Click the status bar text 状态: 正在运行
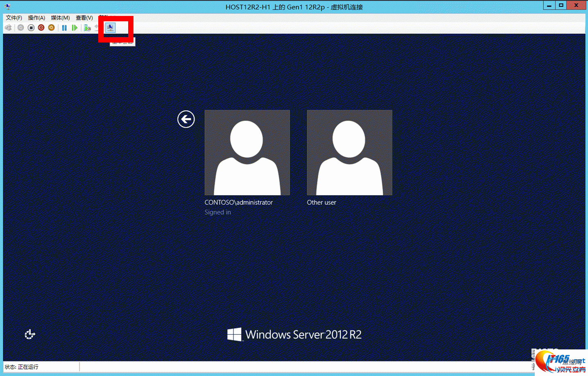Screen dimensions: 588x376 pyautogui.click(x=22, y=367)
